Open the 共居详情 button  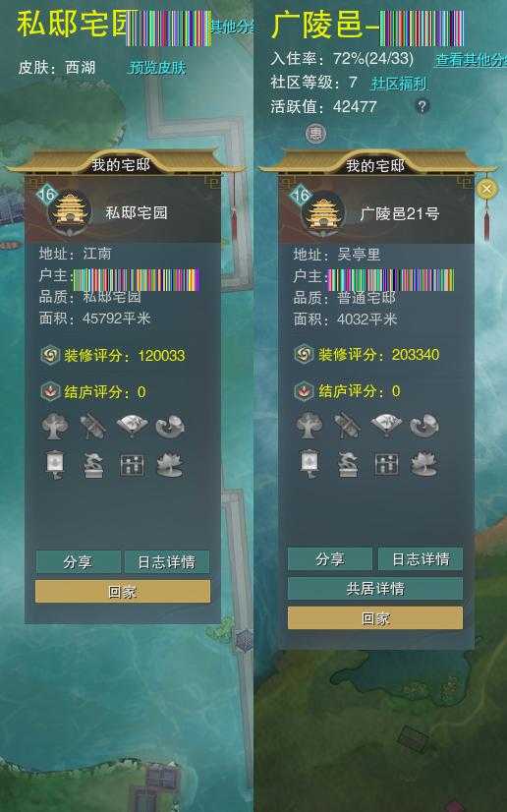point(375,589)
